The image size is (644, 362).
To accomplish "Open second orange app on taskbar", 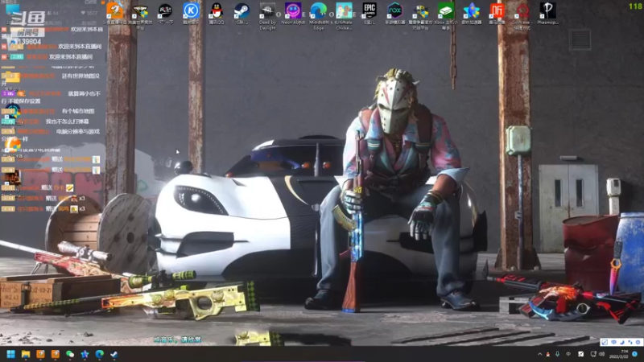I will pyautogui.click(x=56, y=354).
